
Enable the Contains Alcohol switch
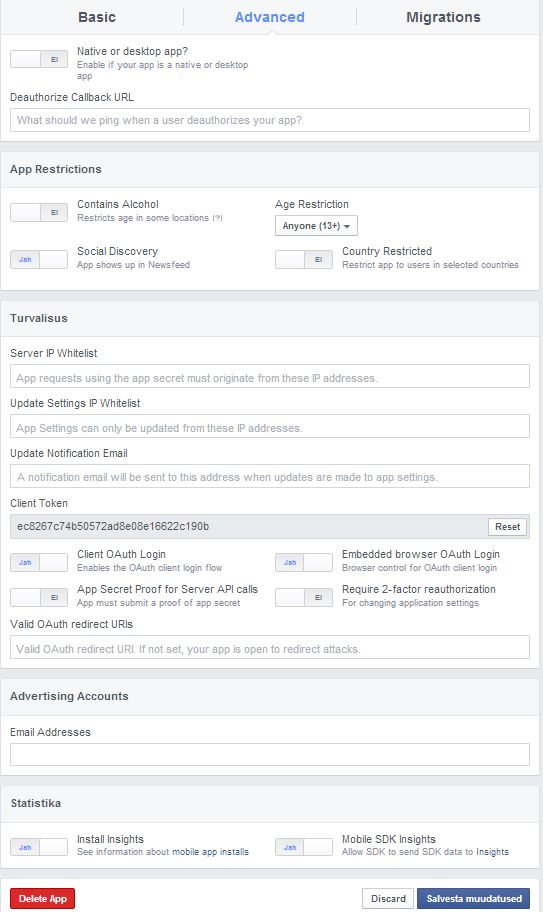[39, 213]
